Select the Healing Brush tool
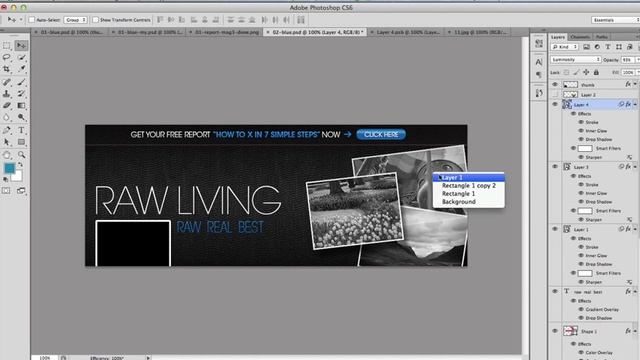Viewport: 640px width, 360px height. coord(7,82)
